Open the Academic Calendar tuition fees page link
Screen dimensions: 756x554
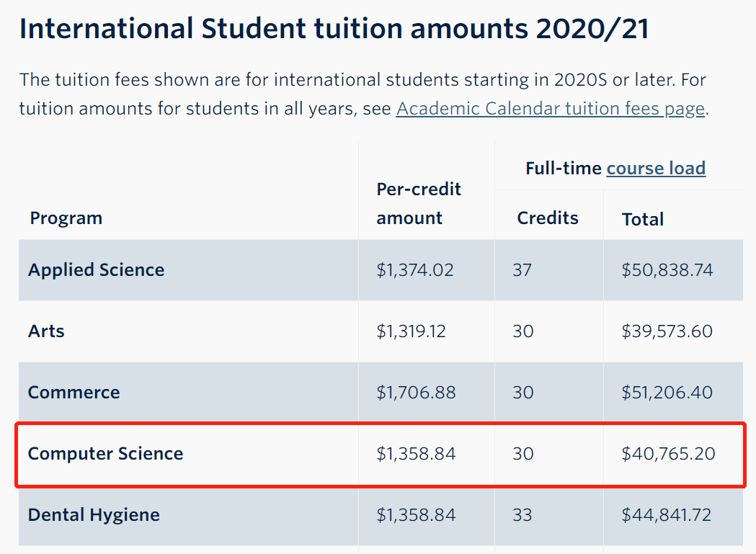550,109
